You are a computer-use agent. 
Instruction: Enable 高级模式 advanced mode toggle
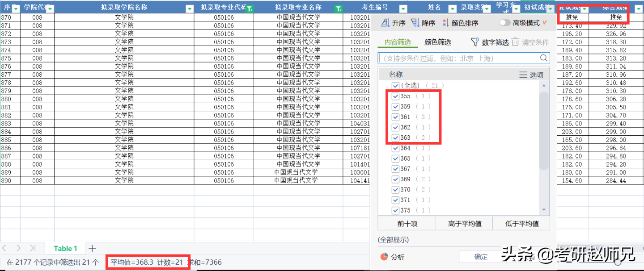(x=505, y=22)
